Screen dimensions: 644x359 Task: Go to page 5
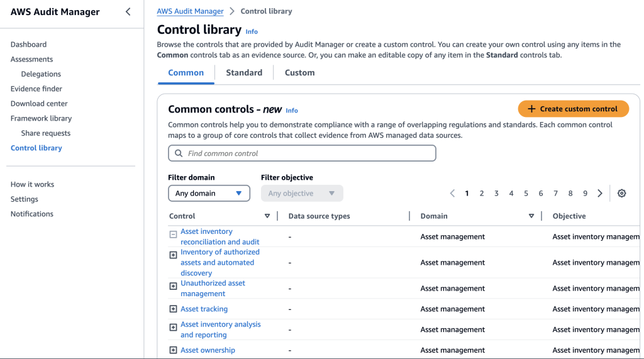click(x=526, y=193)
